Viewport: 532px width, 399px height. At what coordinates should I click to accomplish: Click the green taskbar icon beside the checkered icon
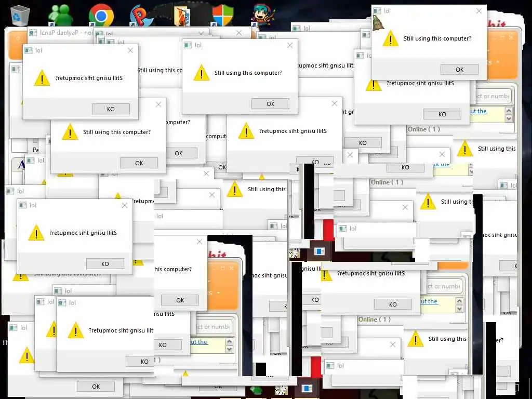pyautogui.click(x=256, y=391)
